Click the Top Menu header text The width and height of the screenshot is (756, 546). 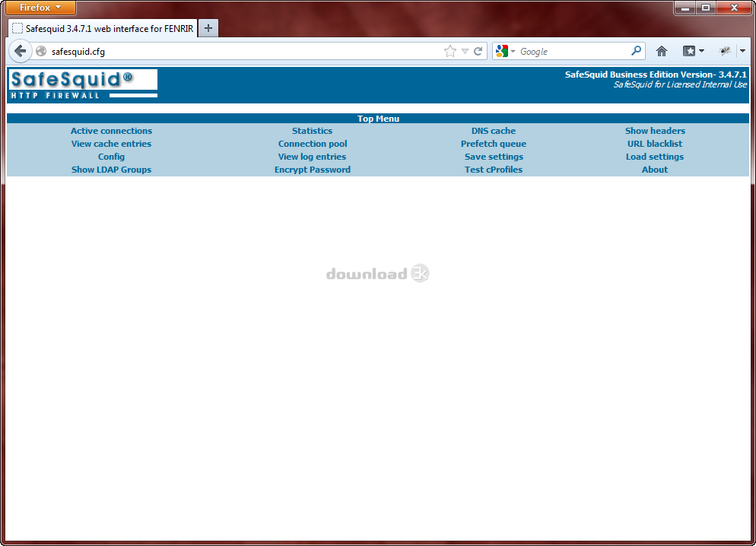pyautogui.click(x=379, y=119)
